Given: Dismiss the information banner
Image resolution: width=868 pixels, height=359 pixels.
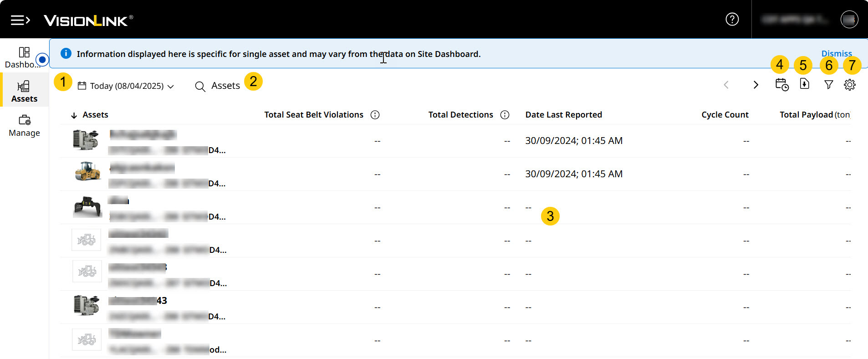Looking at the screenshot, I should [x=836, y=53].
